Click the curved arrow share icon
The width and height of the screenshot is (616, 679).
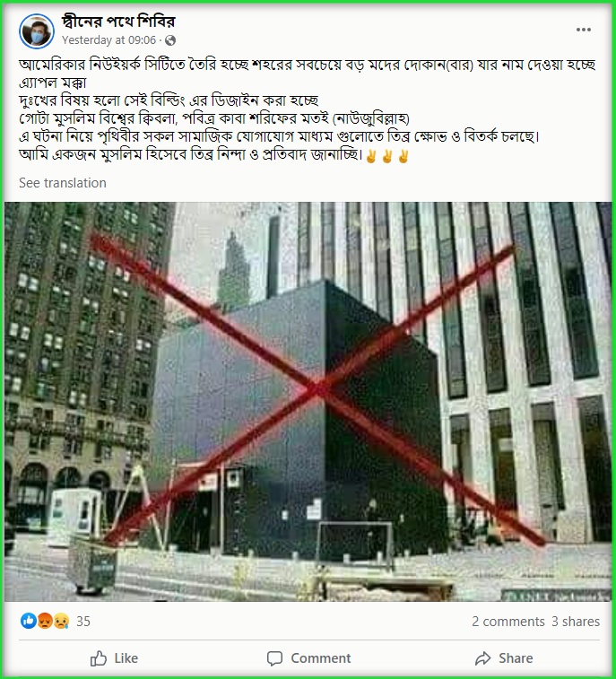(483, 658)
